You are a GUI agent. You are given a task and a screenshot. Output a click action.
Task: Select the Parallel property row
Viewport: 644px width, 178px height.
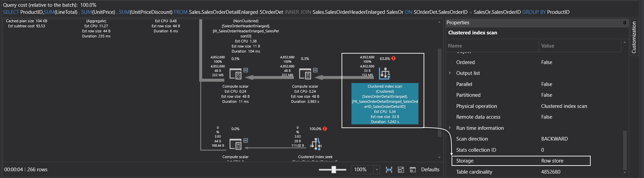click(534, 84)
